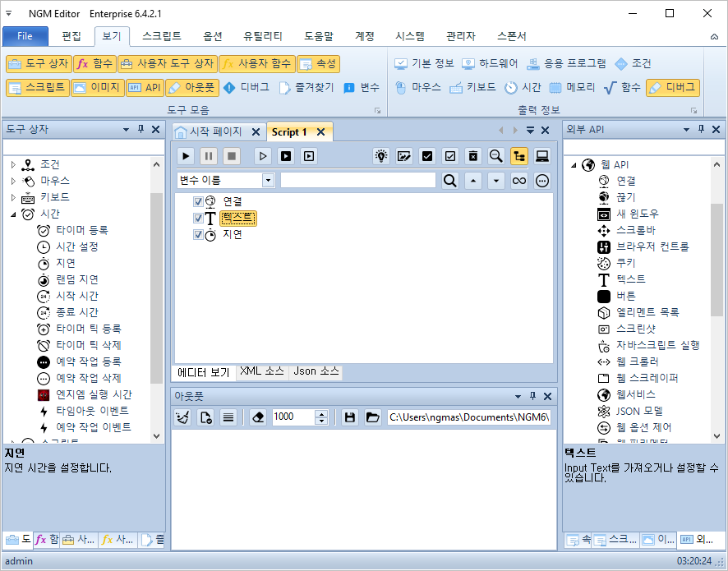Toggle 도구 상자 ribbon button
This screenshot has width=728, height=571.
tap(39, 63)
